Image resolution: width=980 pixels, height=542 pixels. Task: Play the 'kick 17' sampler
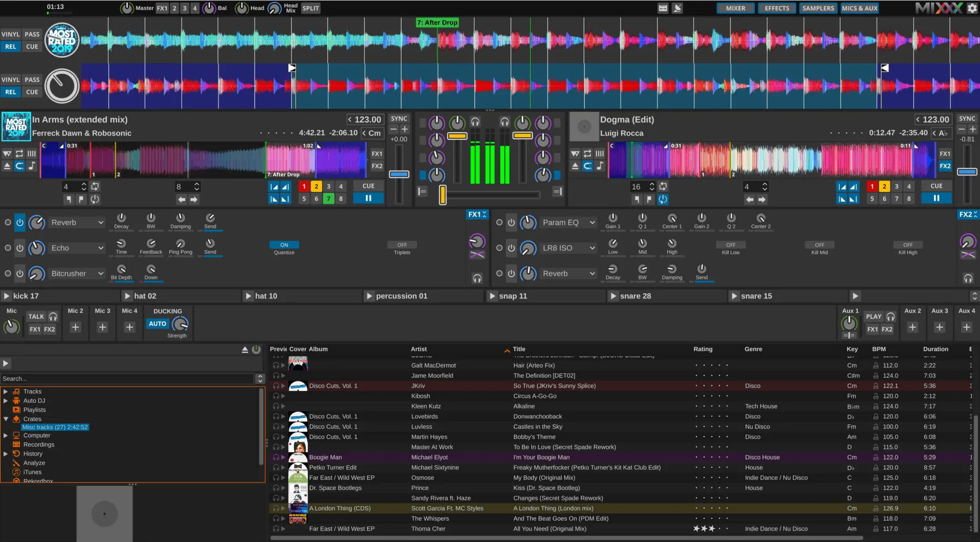(7, 296)
